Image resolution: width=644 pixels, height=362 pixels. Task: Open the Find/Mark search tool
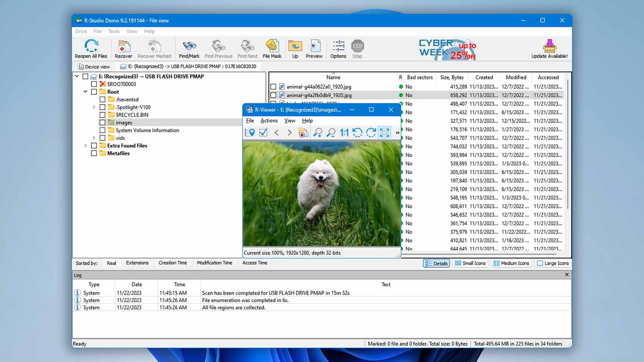(x=189, y=48)
